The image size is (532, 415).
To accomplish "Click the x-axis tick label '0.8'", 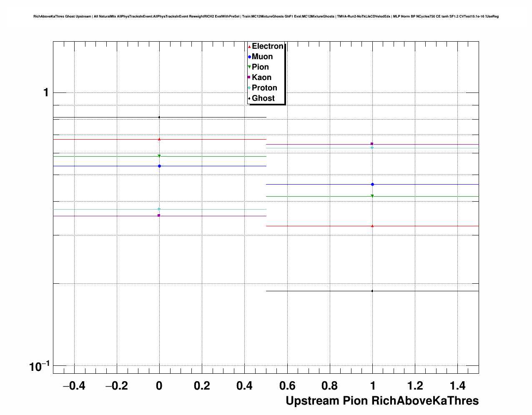I will tap(330, 386).
